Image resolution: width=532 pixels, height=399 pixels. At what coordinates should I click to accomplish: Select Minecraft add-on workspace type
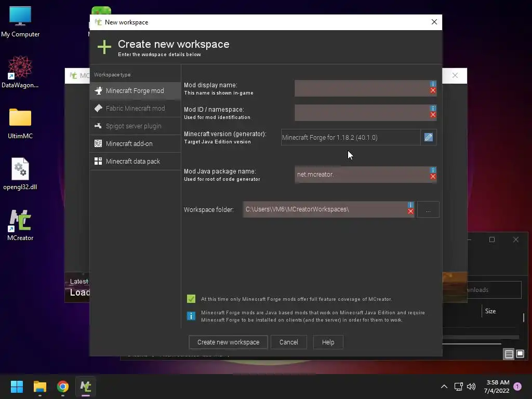(x=135, y=143)
